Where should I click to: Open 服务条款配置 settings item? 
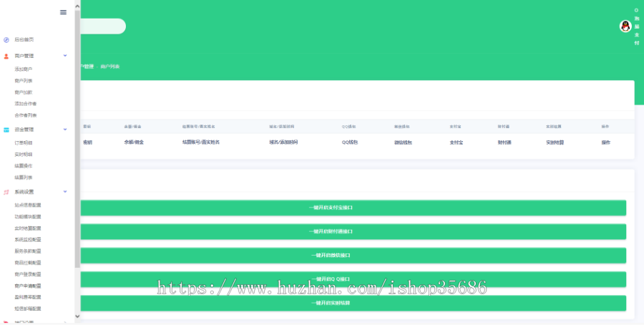click(x=28, y=251)
